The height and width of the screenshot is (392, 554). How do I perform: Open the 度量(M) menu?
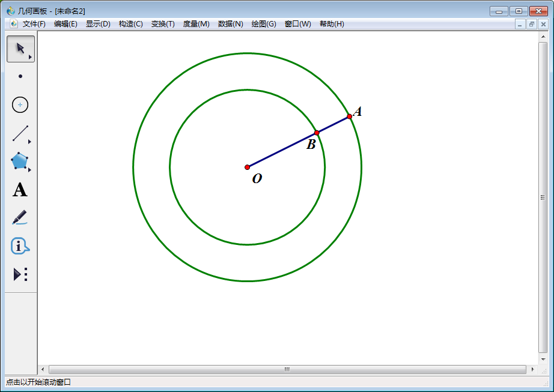196,24
